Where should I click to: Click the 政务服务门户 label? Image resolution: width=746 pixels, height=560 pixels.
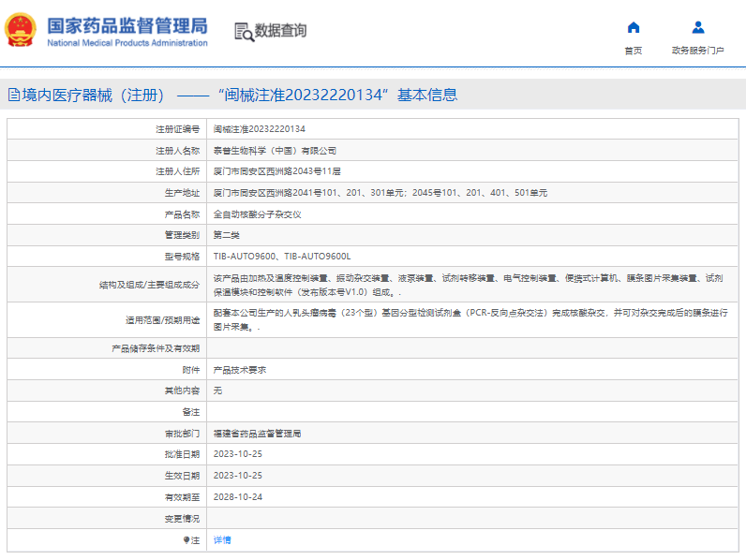(698, 51)
